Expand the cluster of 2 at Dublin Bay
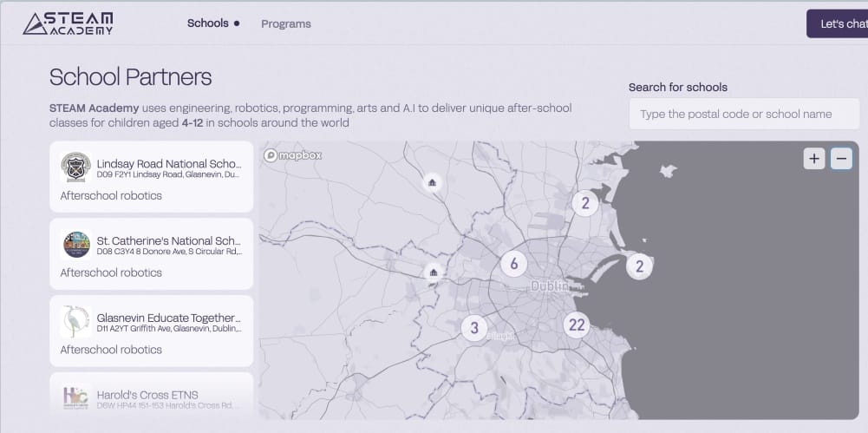868x433 pixels. click(640, 266)
